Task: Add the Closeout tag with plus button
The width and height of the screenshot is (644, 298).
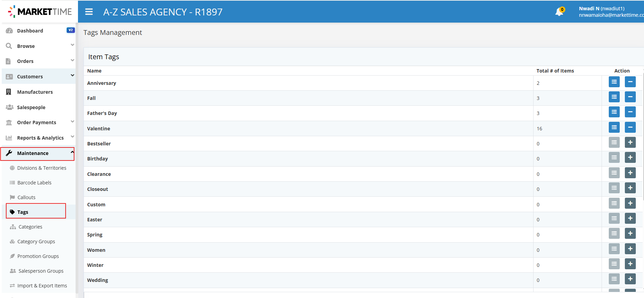Action: [x=630, y=188]
